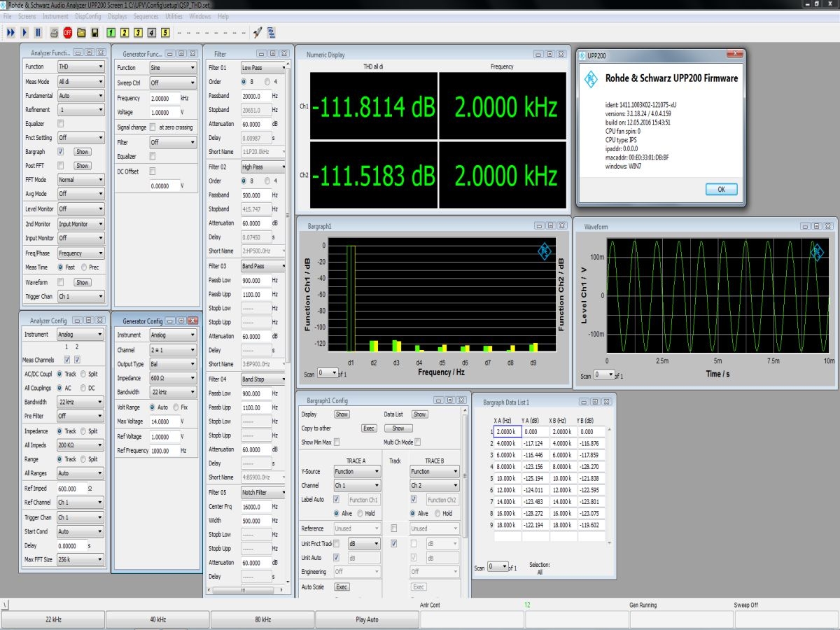Select Fix volt range radio button
The width and height of the screenshot is (840, 630).
[x=176, y=407]
